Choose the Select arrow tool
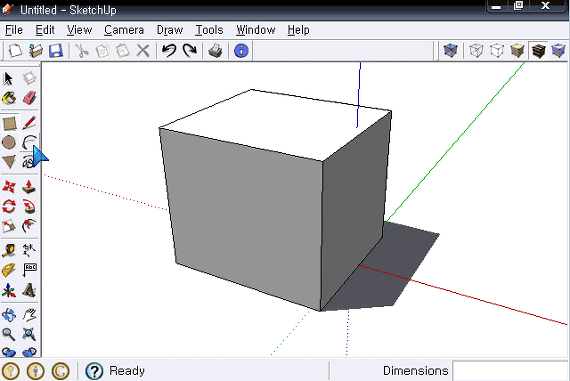The width and height of the screenshot is (570, 381). [x=9, y=78]
